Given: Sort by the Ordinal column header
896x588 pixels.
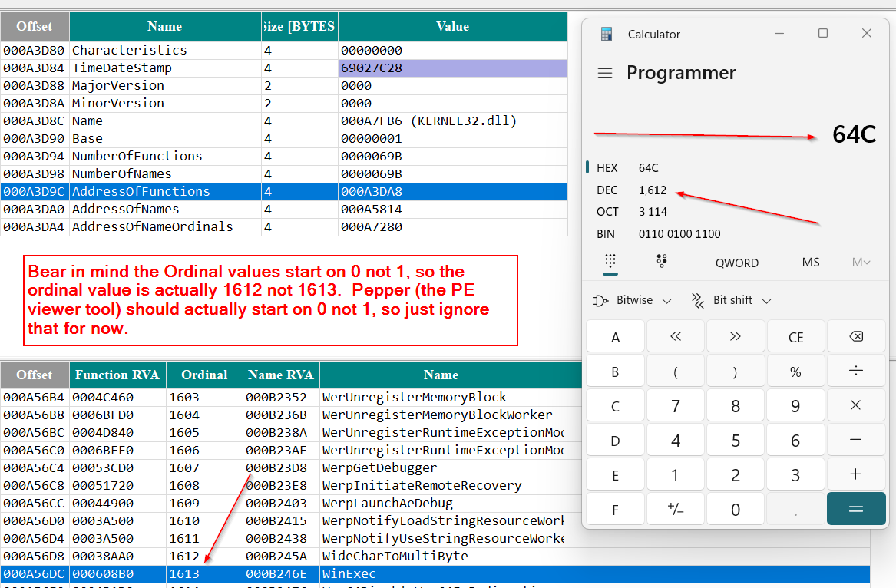Looking at the screenshot, I should click(x=204, y=375).
